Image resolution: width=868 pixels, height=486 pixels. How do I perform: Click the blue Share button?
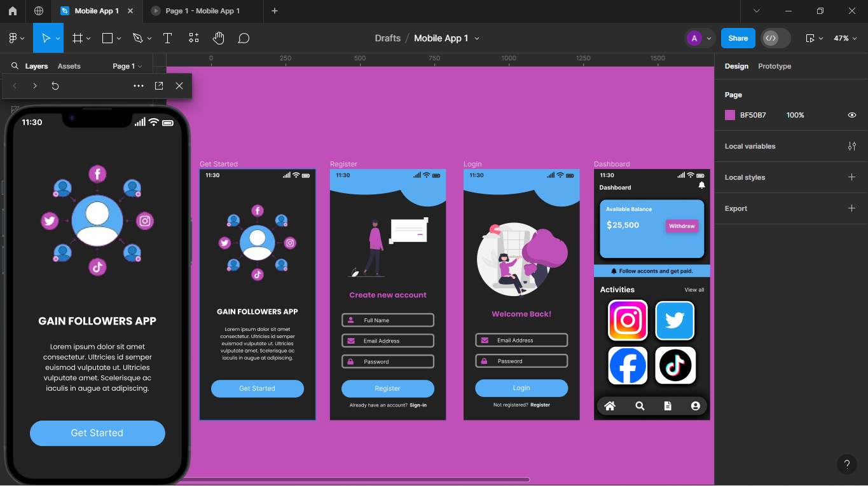[x=738, y=38]
